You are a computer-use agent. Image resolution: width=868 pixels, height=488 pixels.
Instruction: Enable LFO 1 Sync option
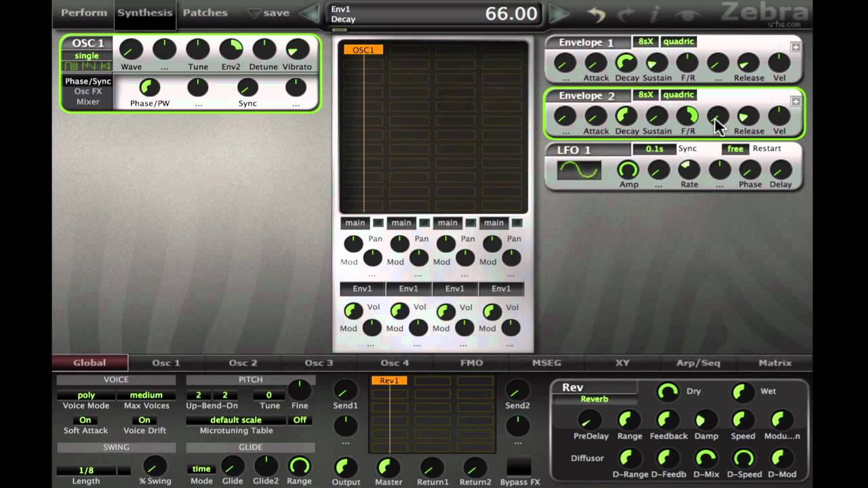pos(687,148)
